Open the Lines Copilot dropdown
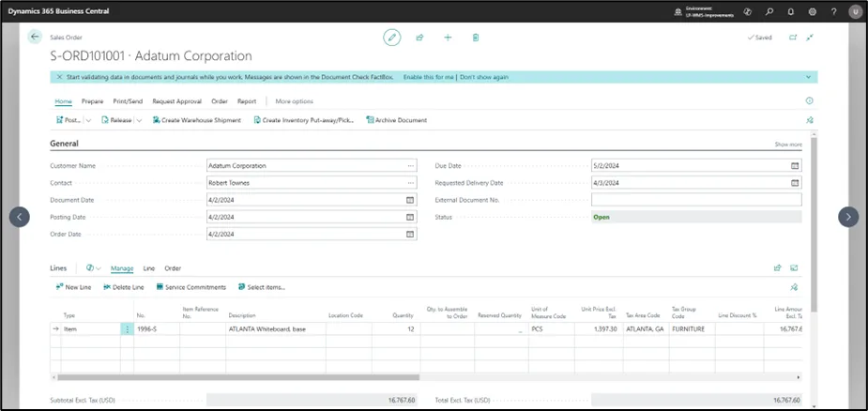The height and width of the screenshot is (411, 868). tap(94, 268)
